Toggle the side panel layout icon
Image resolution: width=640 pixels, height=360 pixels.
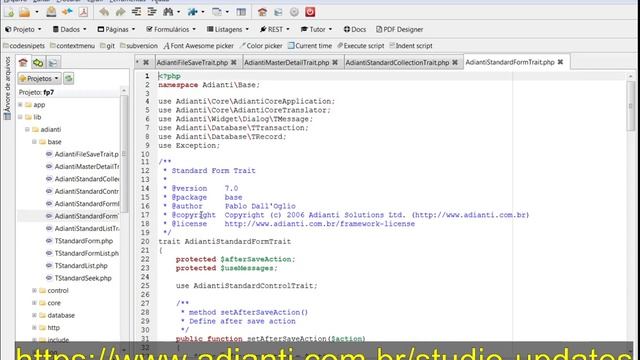pos(241,12)
